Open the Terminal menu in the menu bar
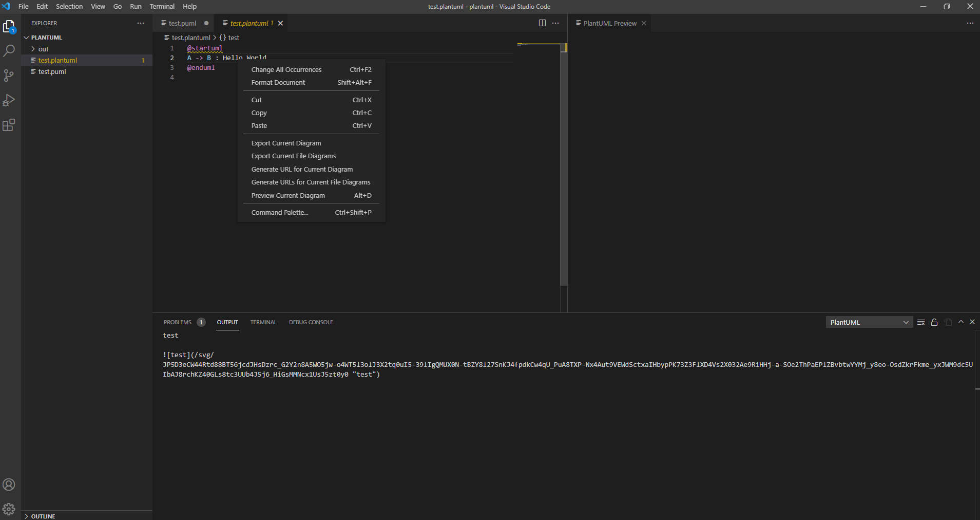Image resolution: width=980 pixels, height=520 pixels. pyautogui.click(x=162, y=6)
